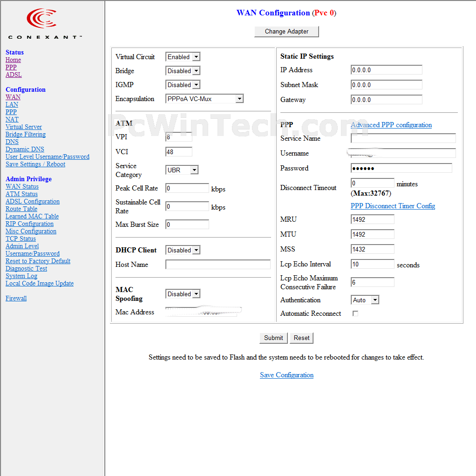Click the PPP Password field
Screen dimensions: 476x476
[401, 168]
